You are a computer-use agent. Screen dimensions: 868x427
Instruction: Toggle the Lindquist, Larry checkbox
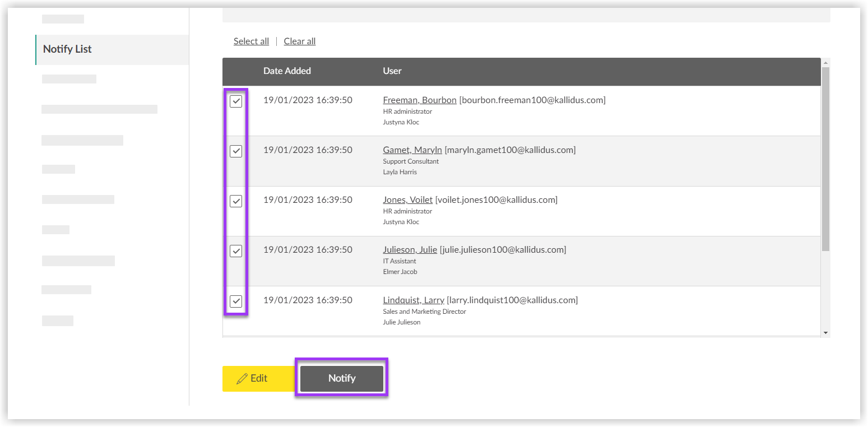click(x=236, y=301)
